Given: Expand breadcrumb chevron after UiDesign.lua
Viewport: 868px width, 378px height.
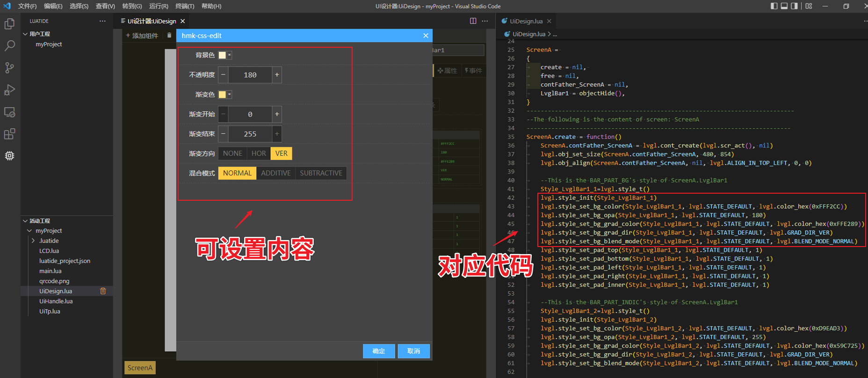Looking at the screenshot, I should [x=549, y=34].
